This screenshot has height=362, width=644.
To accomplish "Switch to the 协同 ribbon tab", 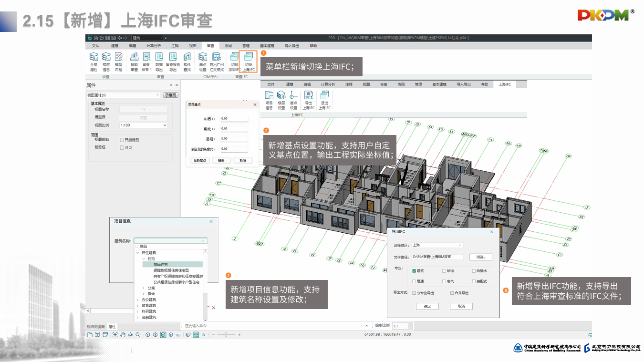I will click(228, 46).
